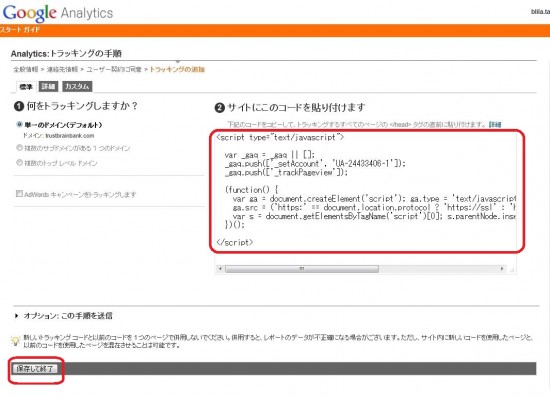Choose one domain with multiple subdomains option

pos(20,148)
